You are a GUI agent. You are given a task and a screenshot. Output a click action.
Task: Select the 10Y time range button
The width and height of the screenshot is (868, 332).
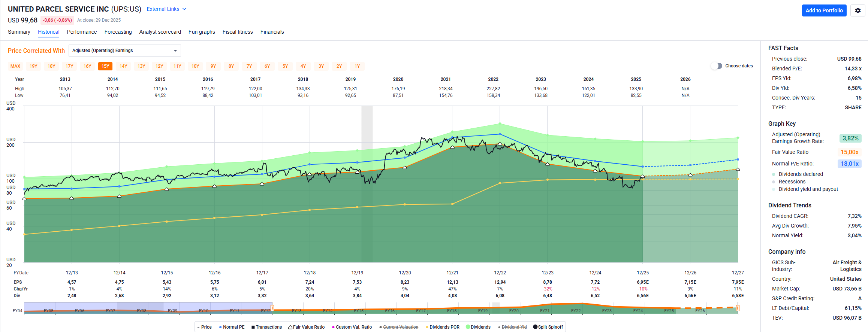(x=195, y=66)
